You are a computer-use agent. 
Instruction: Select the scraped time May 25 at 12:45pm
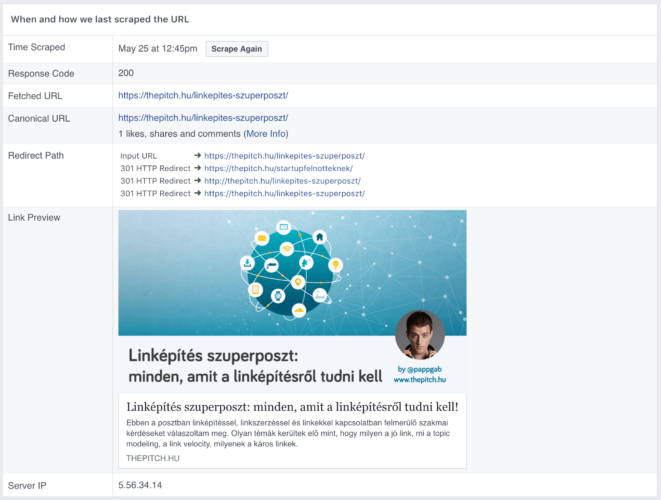click(x=158, y=48)
